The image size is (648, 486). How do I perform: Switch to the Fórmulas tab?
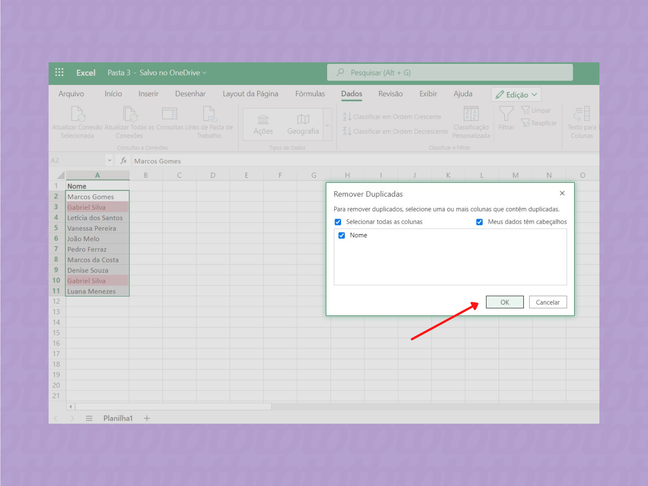pos(310,94)
